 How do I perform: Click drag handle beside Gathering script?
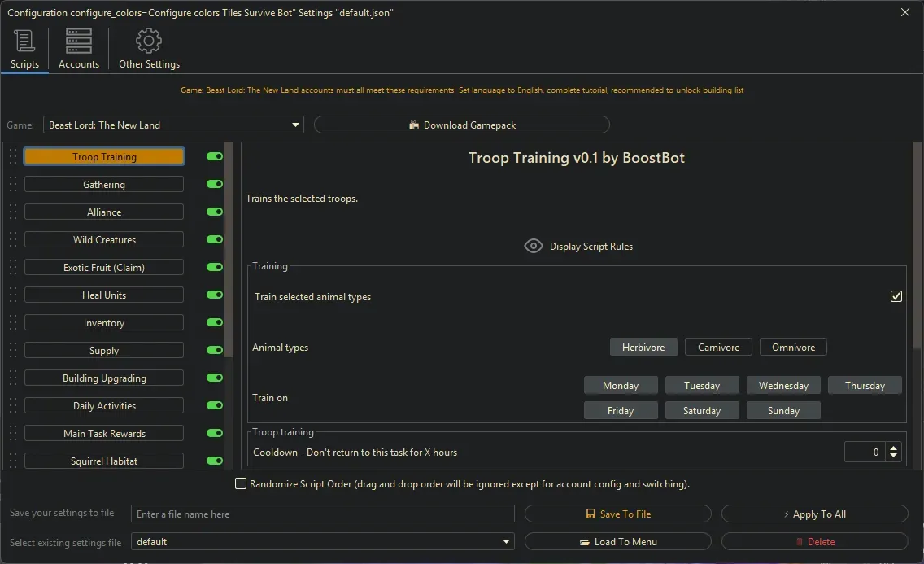(x=13, y=185)
